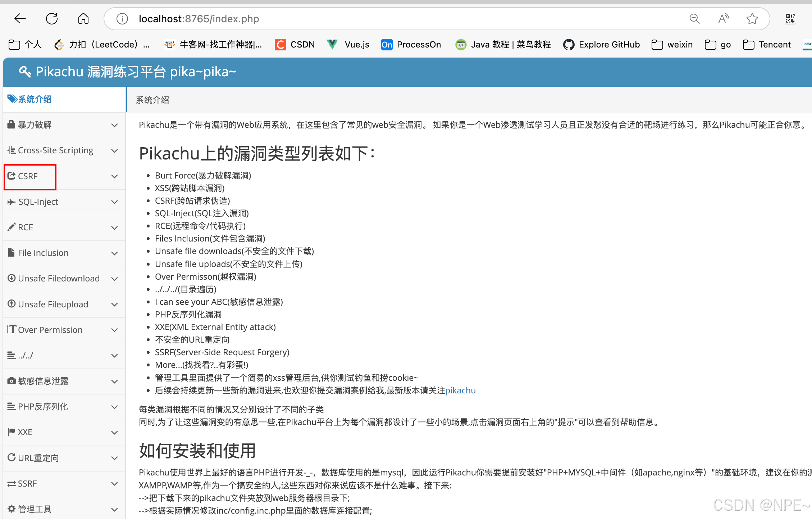The width and height of the screenshot is (812, 519).
Task: Expand the SQL-Inject chevron
Action: click(x=114, y=202)
